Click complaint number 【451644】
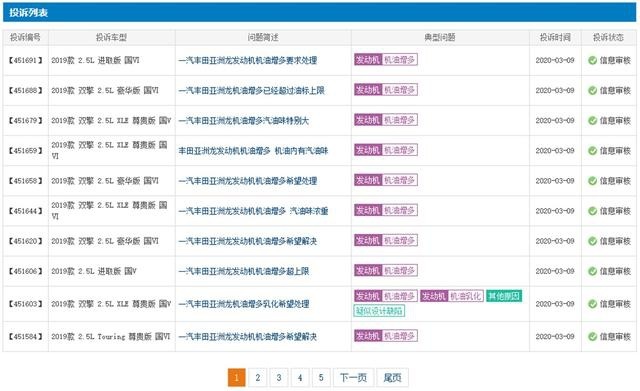This screenshot has width=640, height=391. [x=25, y=211]
